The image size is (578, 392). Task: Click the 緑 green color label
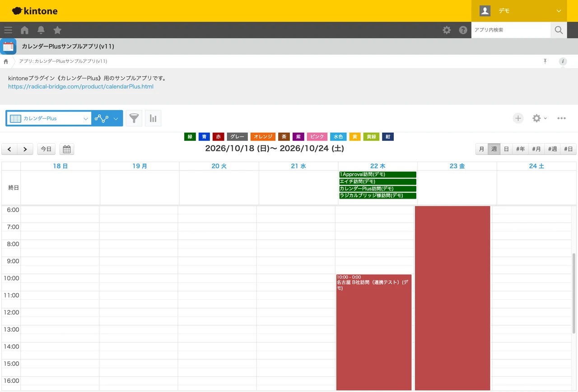coord(190,136)
